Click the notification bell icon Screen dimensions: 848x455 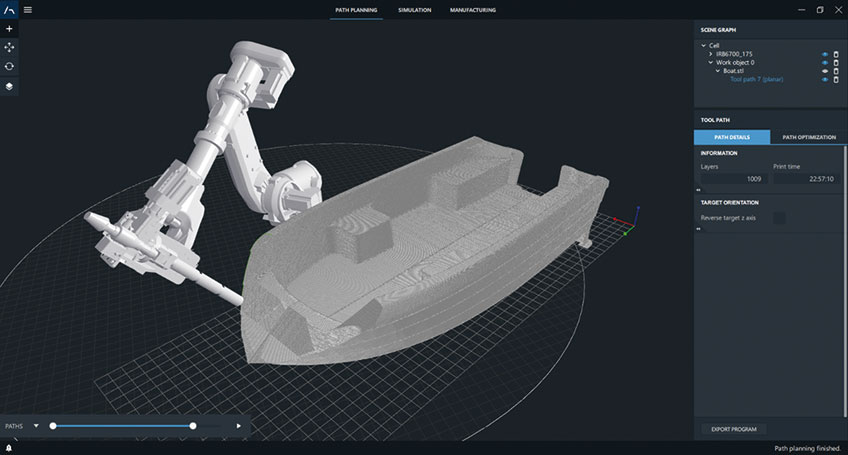tap(9, 448)
